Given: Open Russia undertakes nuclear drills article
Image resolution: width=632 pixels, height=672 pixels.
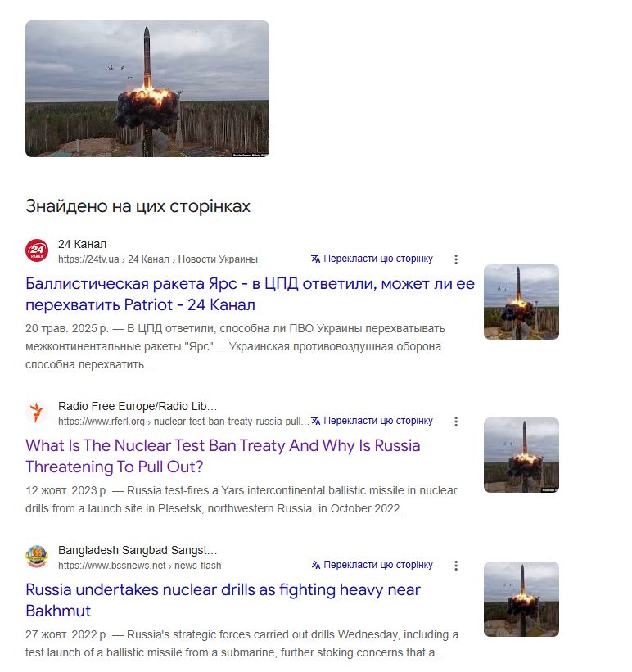Looking at the screenshot, I should pyautogui.click(x=223, y=600).
